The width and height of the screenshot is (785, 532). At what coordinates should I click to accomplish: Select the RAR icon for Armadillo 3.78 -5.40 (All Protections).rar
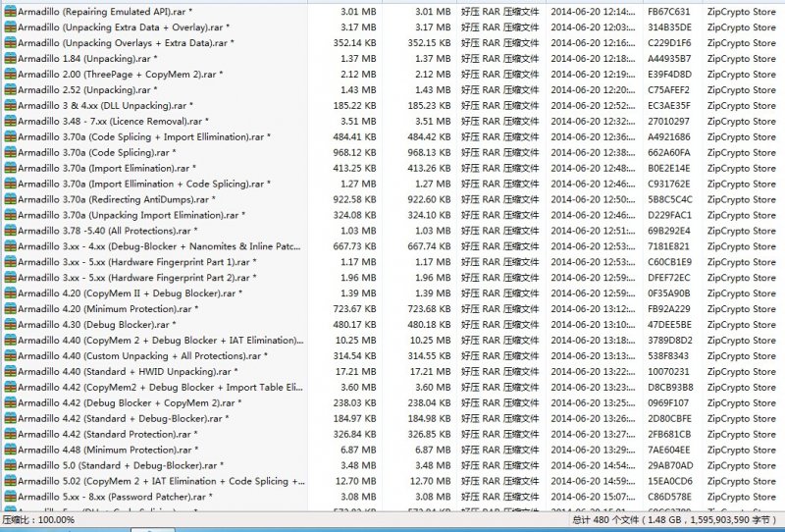tap(10, 231)
